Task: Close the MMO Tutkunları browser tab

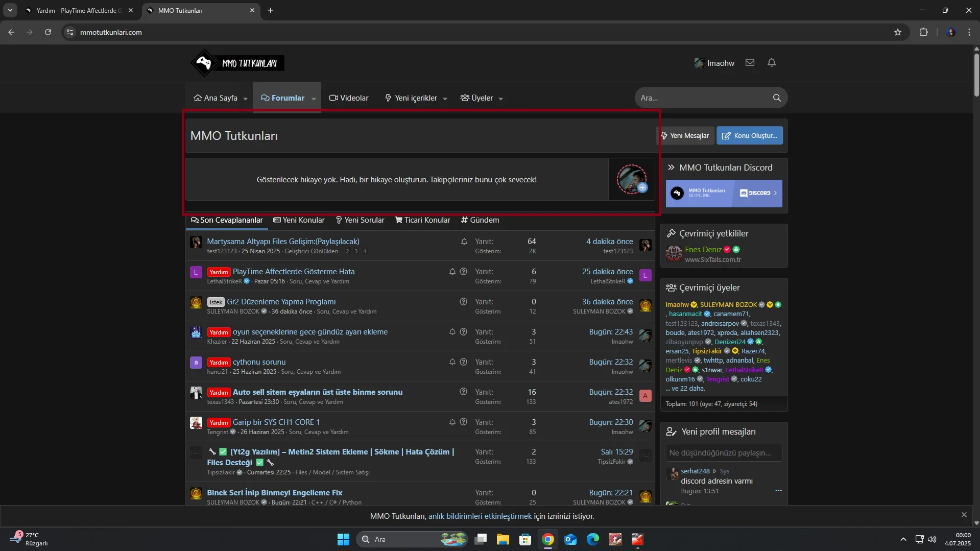Action: (252, 10)
